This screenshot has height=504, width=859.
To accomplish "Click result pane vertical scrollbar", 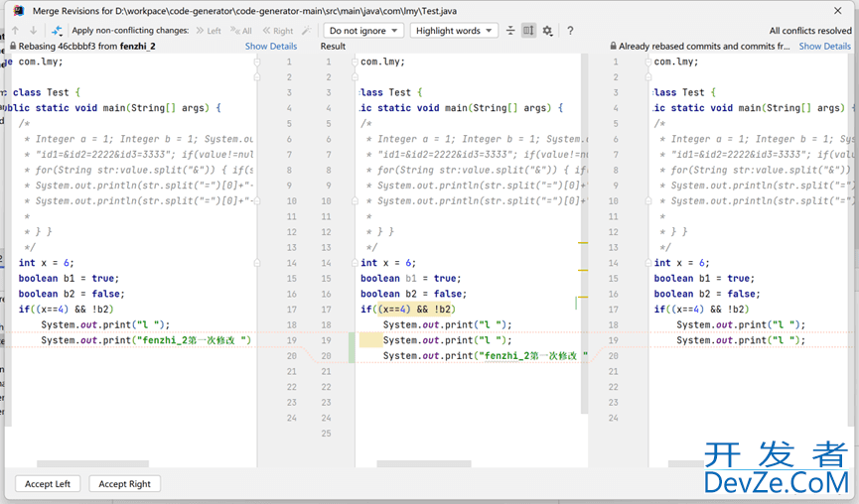I will 585,234.
